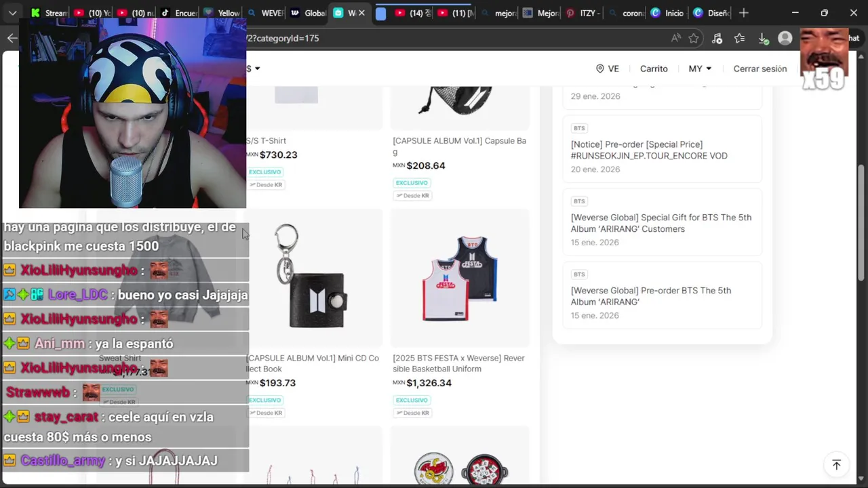Open the corona search tab
This screenshot has width=868, height=488.
pyautogui.click(x=625, y=13)
